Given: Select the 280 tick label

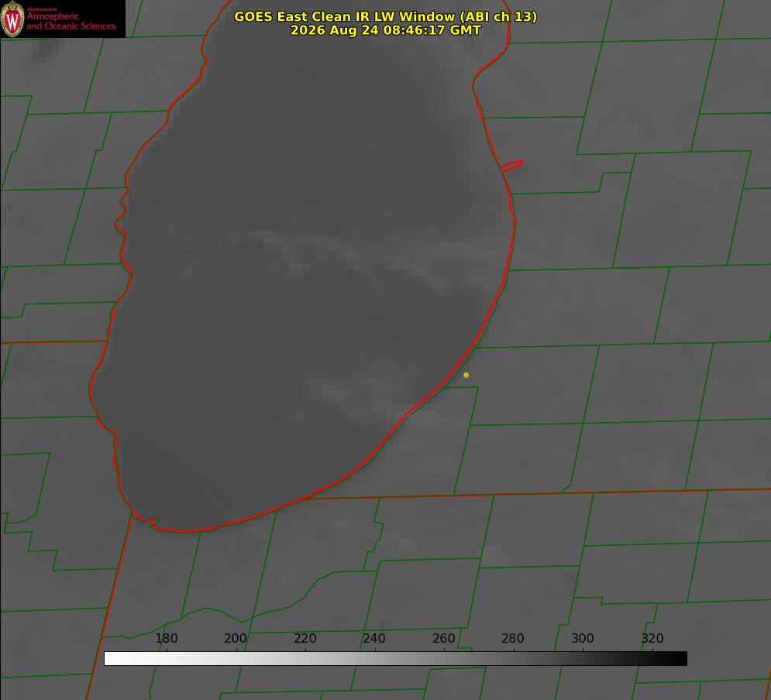Looking at the screenshot, I should tap(513, 638).
